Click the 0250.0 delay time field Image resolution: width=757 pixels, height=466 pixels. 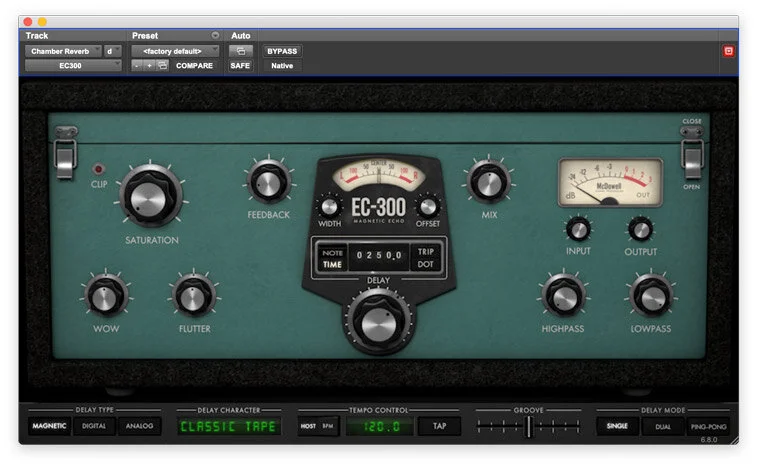pyautogui.click(x=378, y=255)
